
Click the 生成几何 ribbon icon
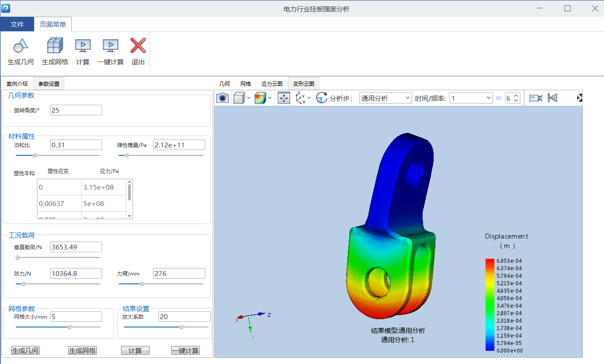(x=21, y=45)
